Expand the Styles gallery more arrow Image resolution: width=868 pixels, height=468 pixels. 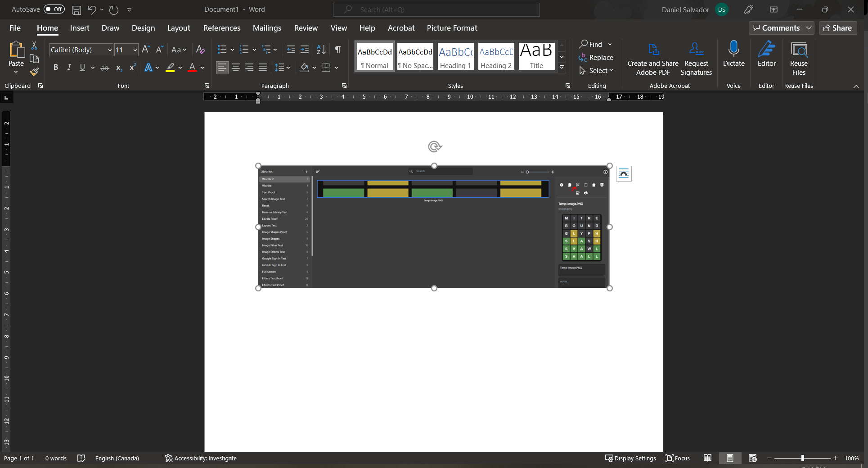pos(562,67)
